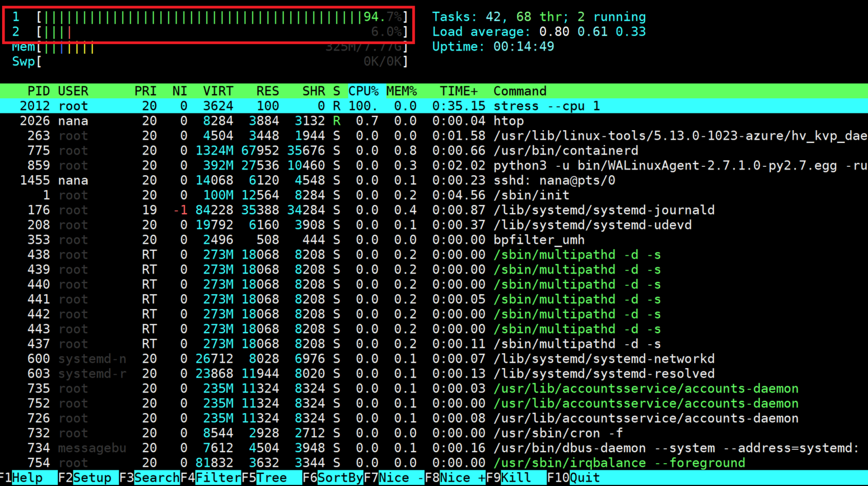Sort by the NI column header
This screenshot has width=868, height=486.
coord(179,91)
